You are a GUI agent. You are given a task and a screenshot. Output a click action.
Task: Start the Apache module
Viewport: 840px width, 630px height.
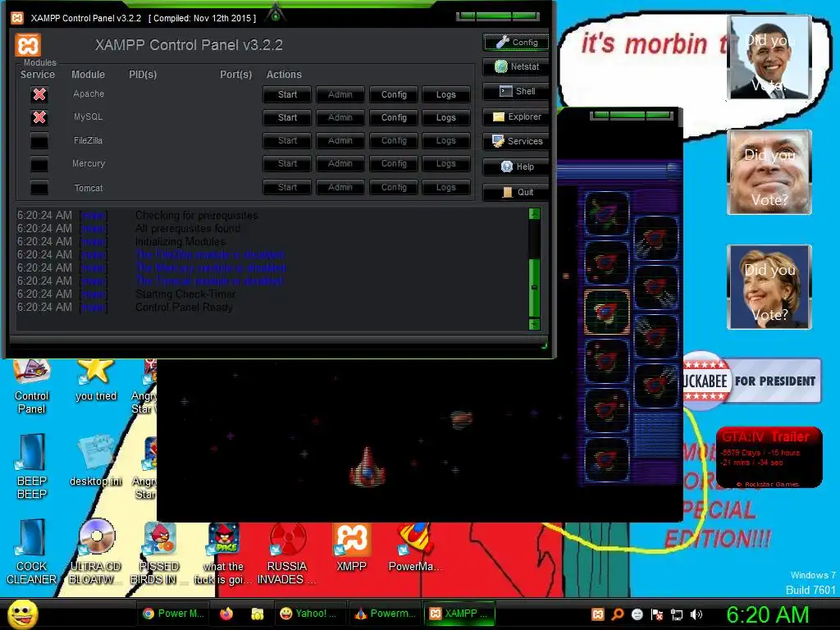click(287, 94)
